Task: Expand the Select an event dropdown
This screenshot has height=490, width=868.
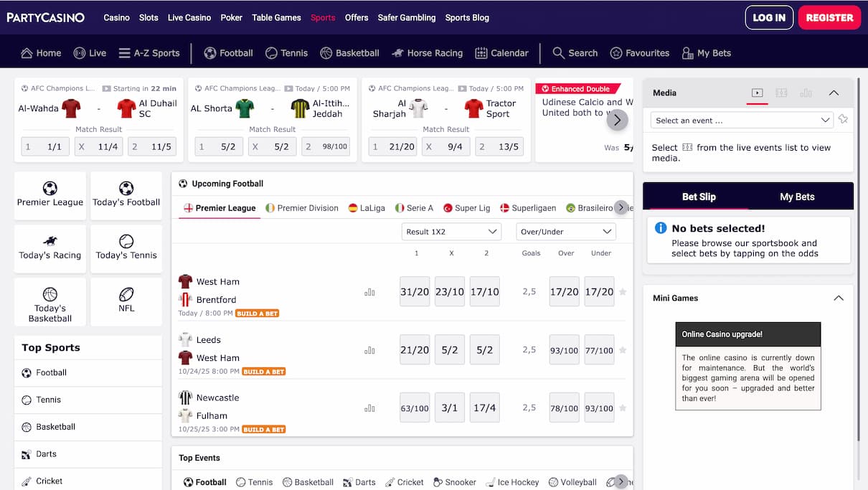Action: pyautogui.click(x=742, y=121)
